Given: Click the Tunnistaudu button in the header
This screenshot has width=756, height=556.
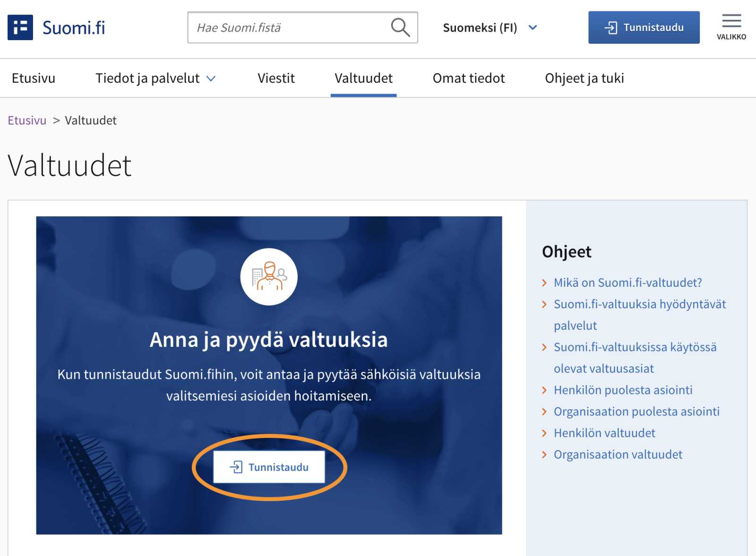Looking at the screenshot, I should click(x=644, y=27).
